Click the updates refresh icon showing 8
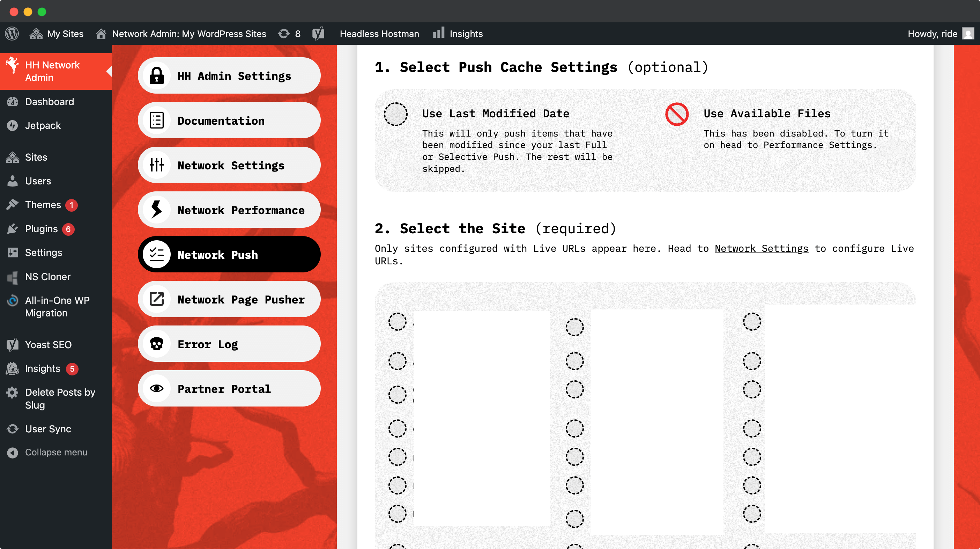The height and width of the screenshot is (549, 980). [x=284, y=34]
